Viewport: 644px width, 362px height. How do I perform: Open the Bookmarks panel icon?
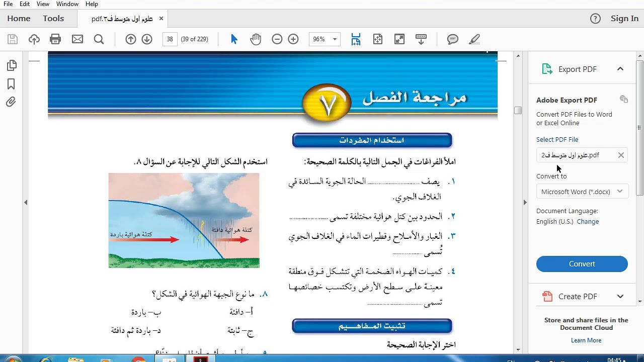pos(11,84)
